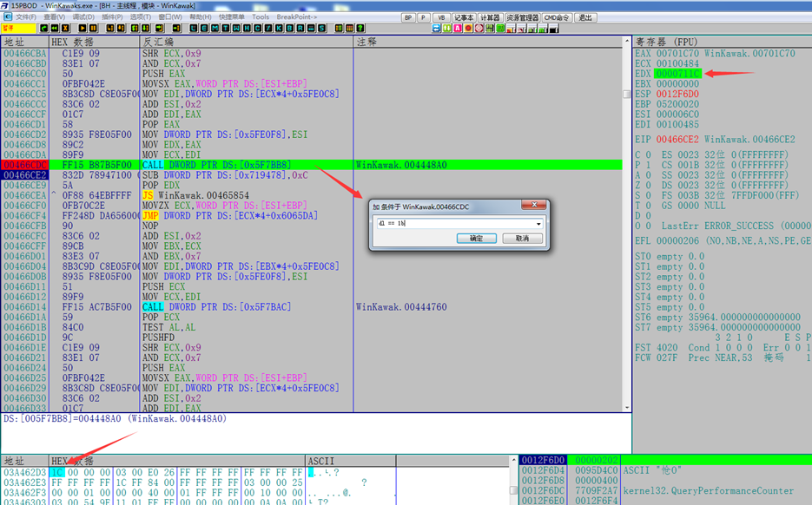Open Run trace with dots icon

311,28
